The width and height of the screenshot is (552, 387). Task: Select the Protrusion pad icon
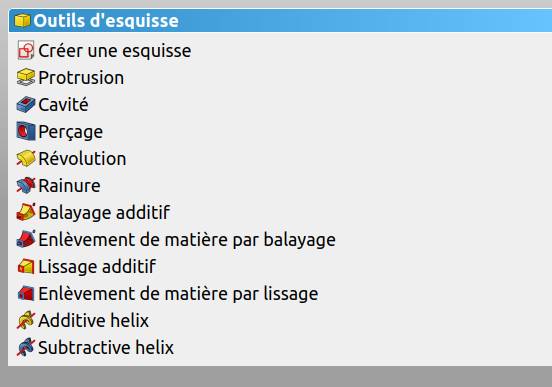(x=26, y=77)
